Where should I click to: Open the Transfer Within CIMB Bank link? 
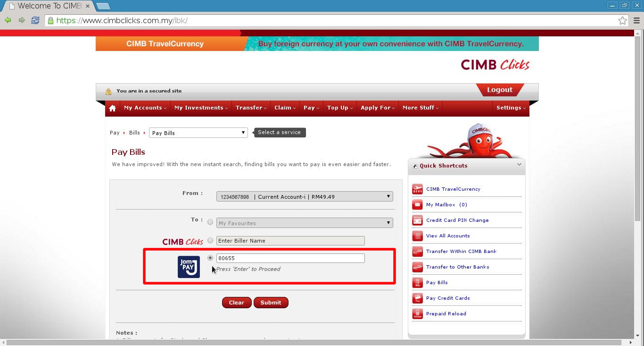click(x=461, y=252)
